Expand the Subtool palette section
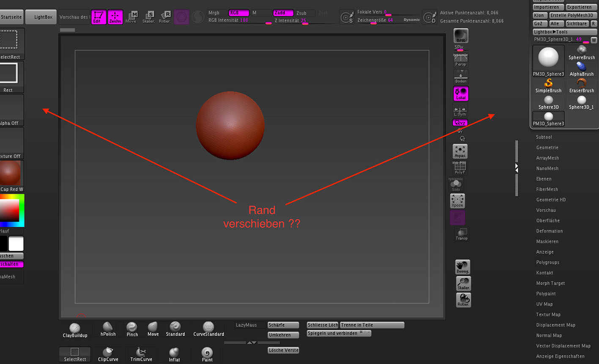This screenshot has height=364, width=599. (544, 137)
